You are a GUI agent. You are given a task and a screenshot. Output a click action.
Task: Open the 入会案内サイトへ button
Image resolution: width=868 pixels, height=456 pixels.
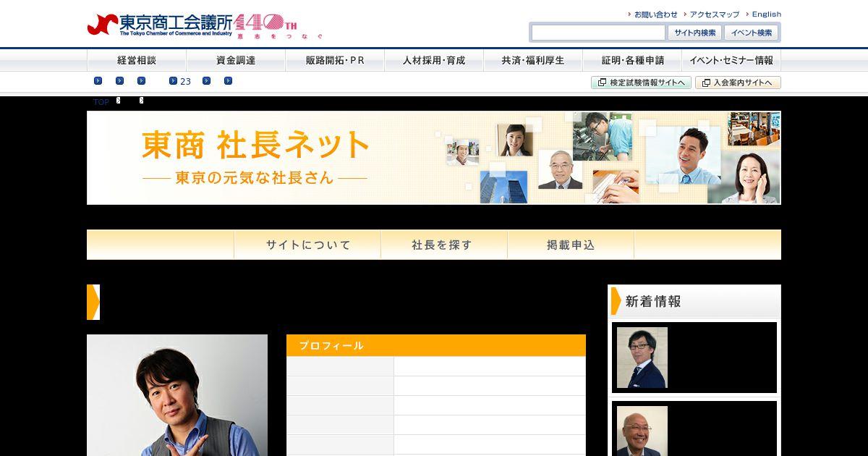click(x=738, y=83)
